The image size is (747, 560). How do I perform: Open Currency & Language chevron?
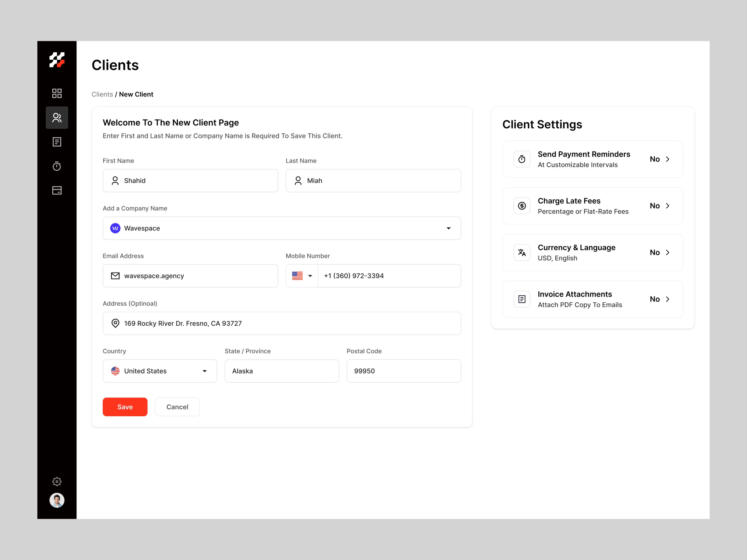tap(667, 253)
